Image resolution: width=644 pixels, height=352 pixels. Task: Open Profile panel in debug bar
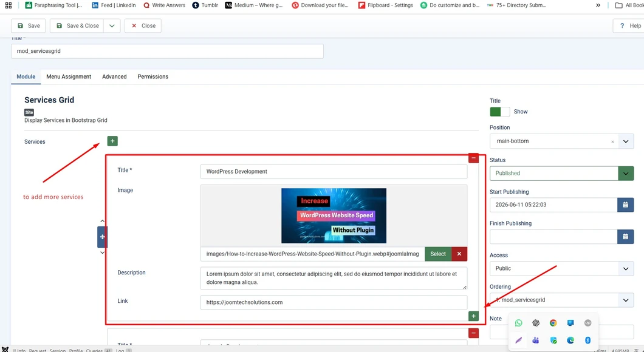[76, 350]
